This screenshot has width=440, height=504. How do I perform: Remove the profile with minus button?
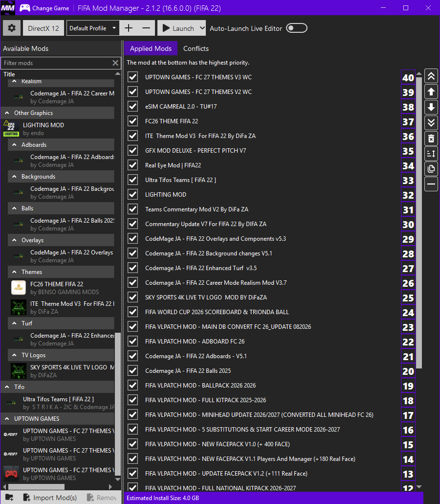[x=146, y=28]
